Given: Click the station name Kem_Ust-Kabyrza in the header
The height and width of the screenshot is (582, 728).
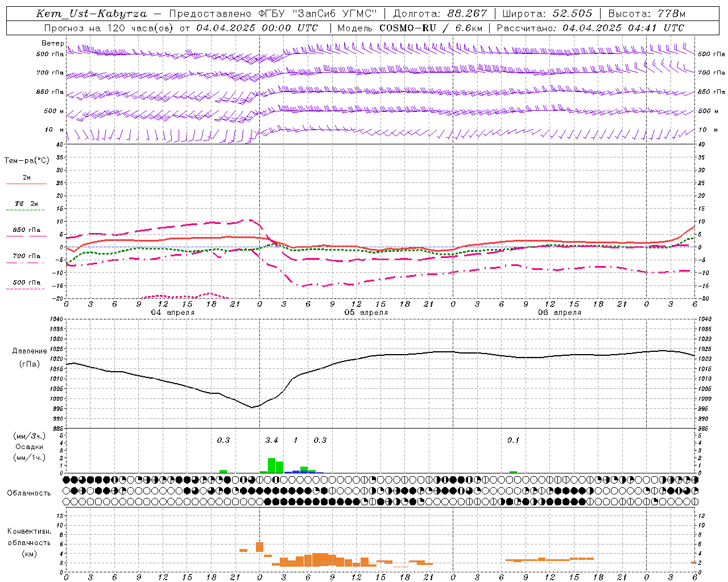Looking at the screenshot, I should coord(92,14).
